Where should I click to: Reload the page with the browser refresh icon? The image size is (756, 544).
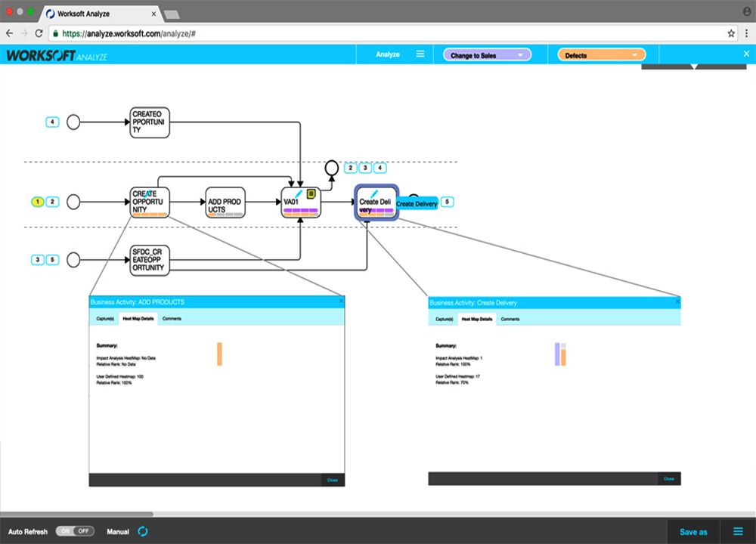pyautogui.click(x=39, y=33)
